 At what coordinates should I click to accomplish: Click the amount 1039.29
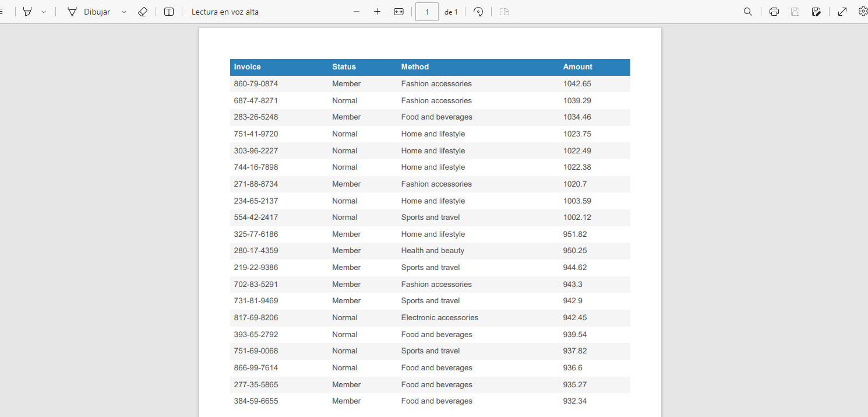click(577, 101)
